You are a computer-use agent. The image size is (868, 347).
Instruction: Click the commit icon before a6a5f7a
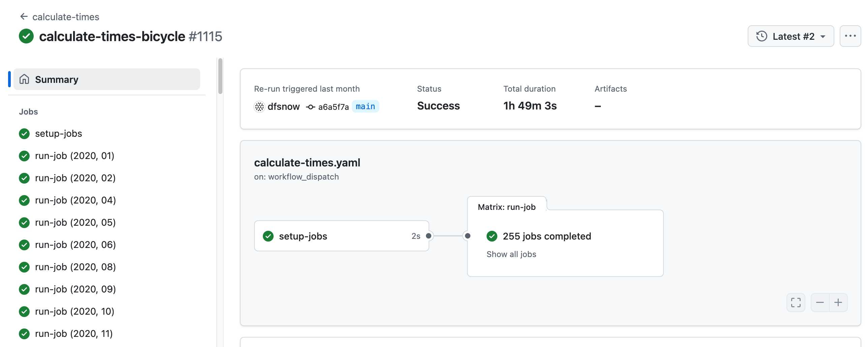tap(310, 107)
